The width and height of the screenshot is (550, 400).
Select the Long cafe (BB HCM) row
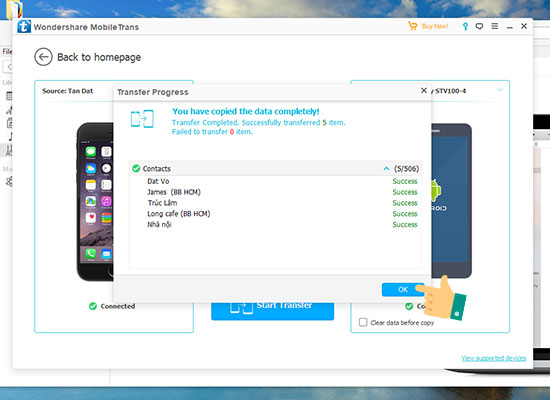(x=275, y=214)
